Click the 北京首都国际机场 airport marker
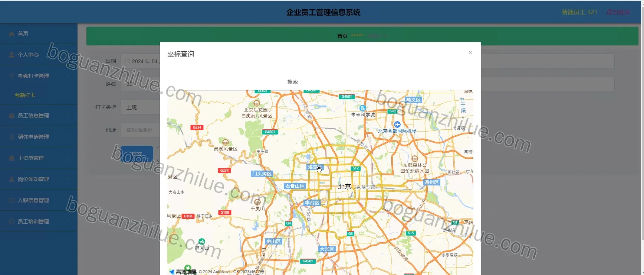 [397, 124]
